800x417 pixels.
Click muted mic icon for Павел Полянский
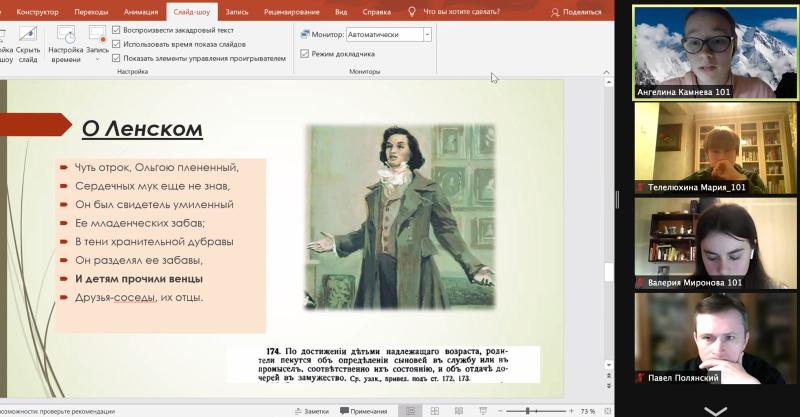click(640, 378)
